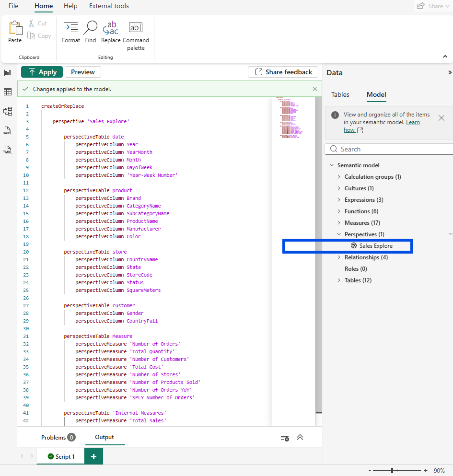
Task: Expand Functions (6) node
Action: pyautogui.click(x=339, y=211)
